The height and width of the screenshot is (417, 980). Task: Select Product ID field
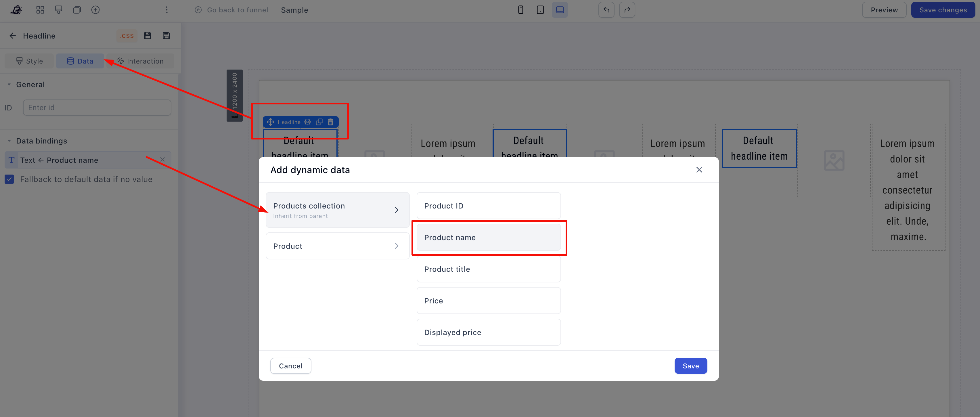point(489,206)
